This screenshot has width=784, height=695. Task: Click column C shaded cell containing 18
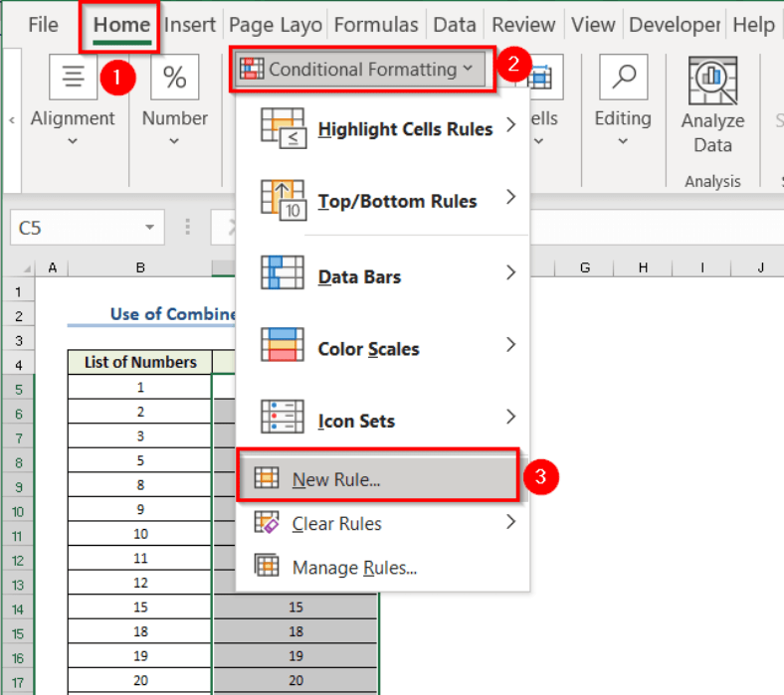point(295,631)
